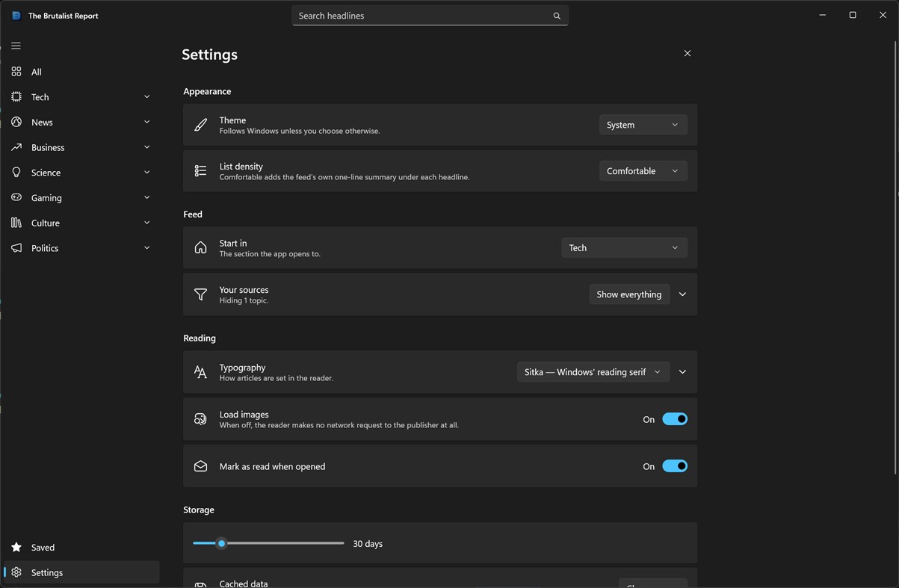Click the Appearance section heading

click(207, 91)
